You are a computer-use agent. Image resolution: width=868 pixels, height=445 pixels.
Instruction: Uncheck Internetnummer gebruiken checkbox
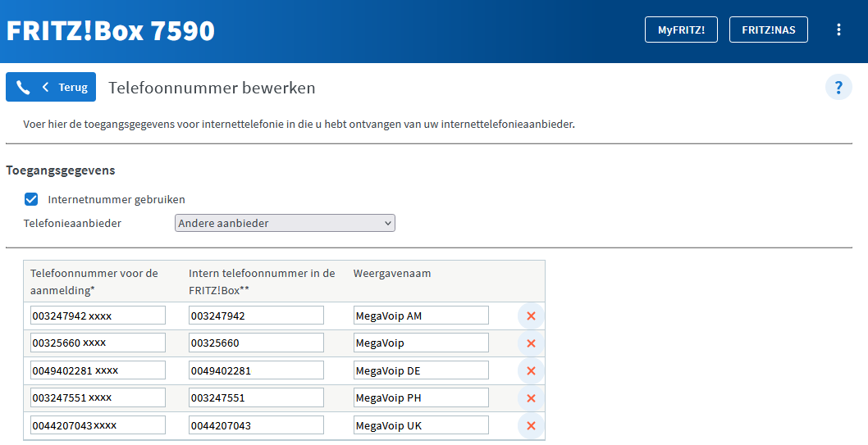[x=31, y=199]
